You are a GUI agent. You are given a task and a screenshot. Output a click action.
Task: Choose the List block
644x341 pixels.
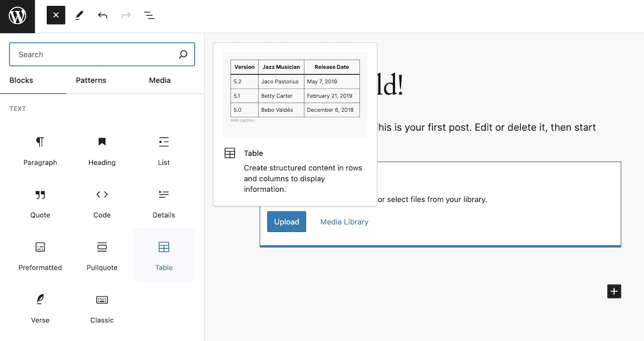pos(164,152)
